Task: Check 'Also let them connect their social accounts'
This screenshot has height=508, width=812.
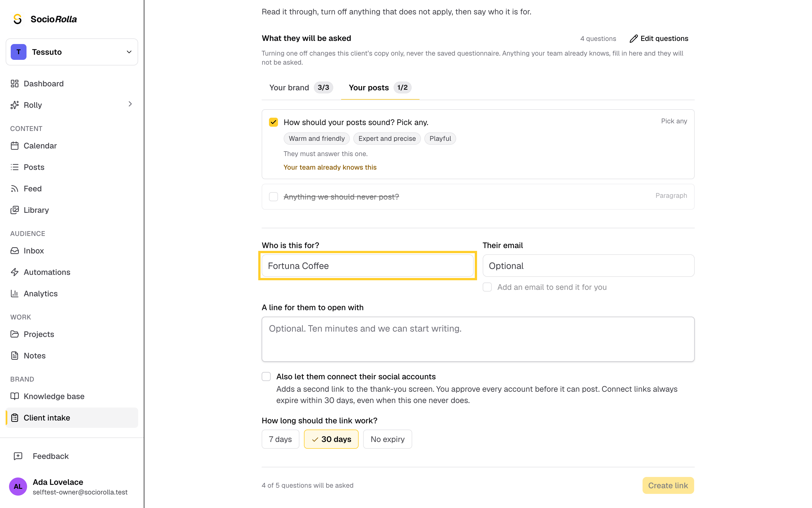Action: pyautogui.click(x=266, y=376)
